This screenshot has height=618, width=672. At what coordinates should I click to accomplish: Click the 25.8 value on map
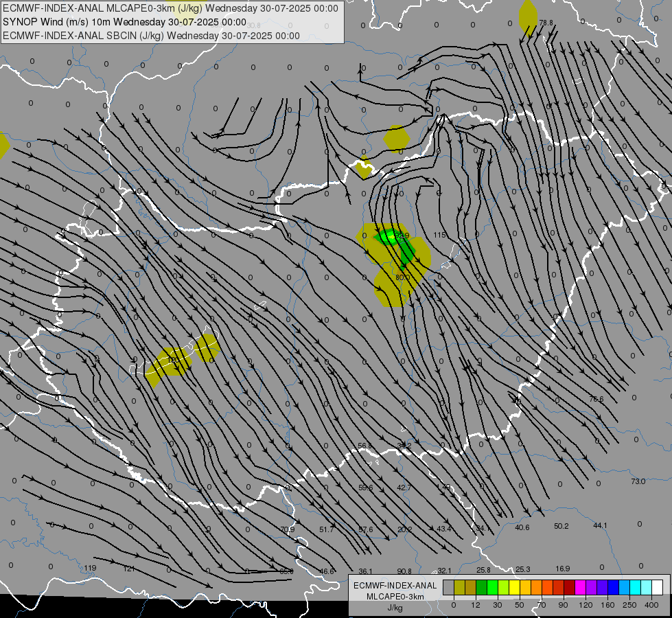483,570
